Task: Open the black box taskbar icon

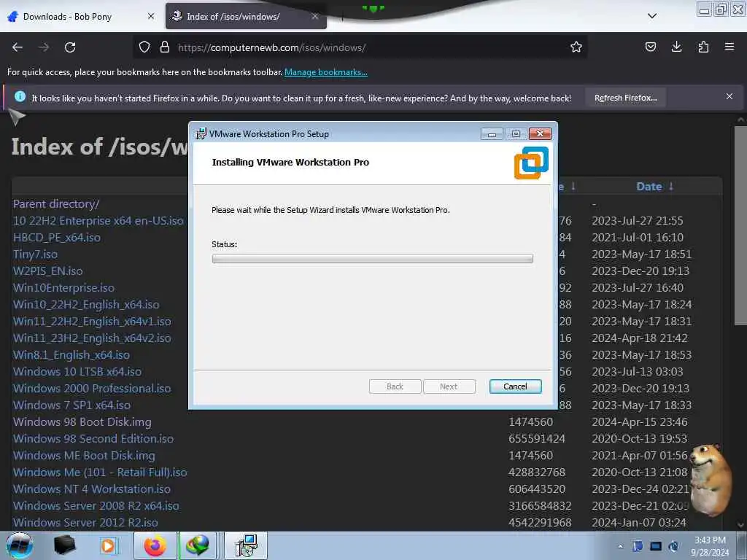Action: (x=65, y=545)
